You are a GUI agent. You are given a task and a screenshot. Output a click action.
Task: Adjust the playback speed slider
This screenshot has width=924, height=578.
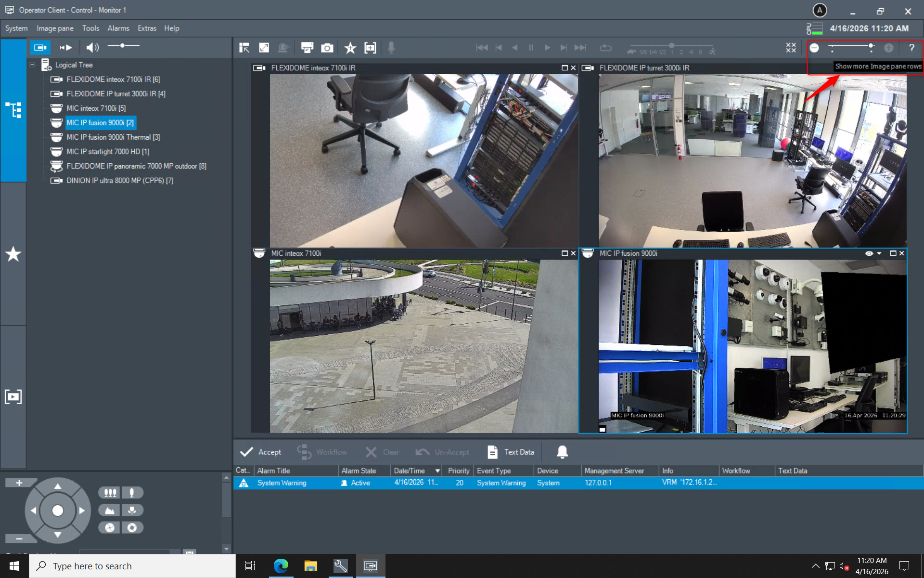coord(672,48)
